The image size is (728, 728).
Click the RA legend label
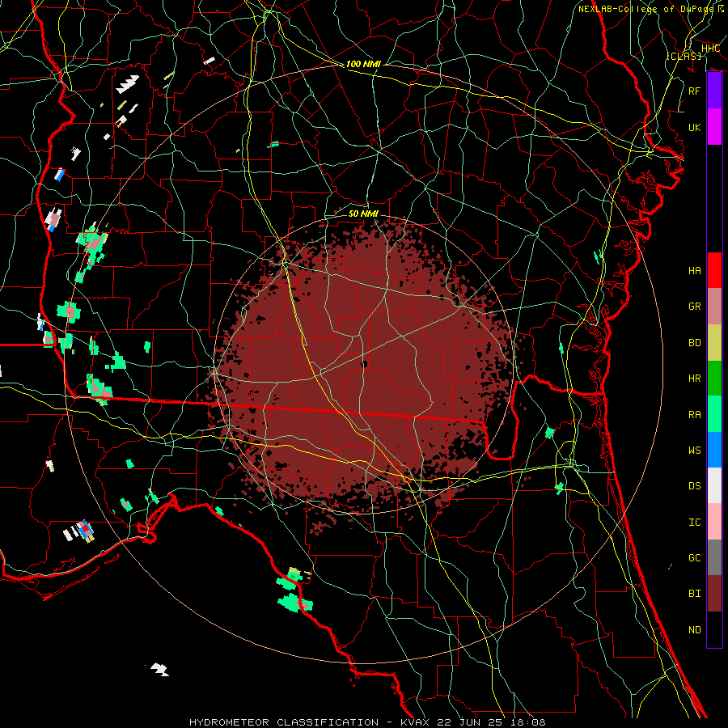coord(694,415)
